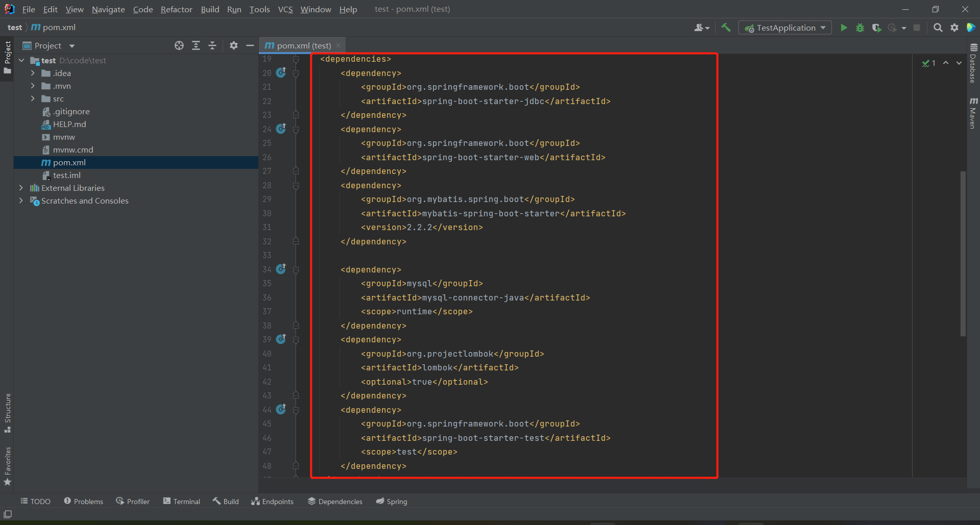Open the Profiler run icon in toolbar
The width and height of the screenshot is (980, 525).
point(892,28)
